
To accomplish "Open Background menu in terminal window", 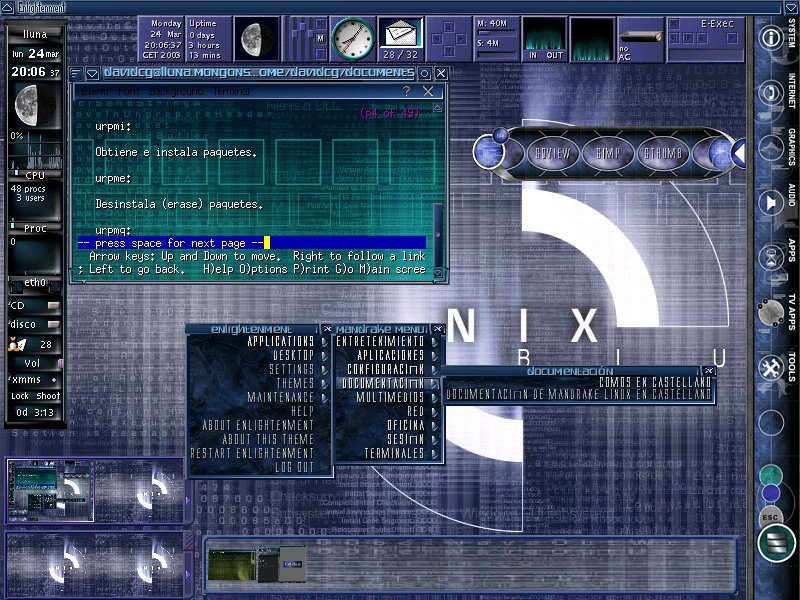I will click(x=176, y=91).
